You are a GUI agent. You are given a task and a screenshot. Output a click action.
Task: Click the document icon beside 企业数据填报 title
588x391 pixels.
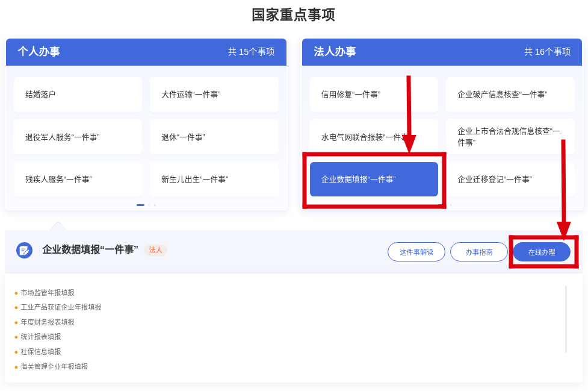[24, 250]
